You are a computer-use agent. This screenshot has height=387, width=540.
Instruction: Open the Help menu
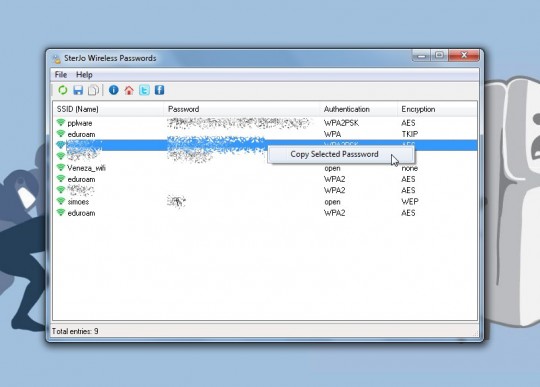point(84,75)
